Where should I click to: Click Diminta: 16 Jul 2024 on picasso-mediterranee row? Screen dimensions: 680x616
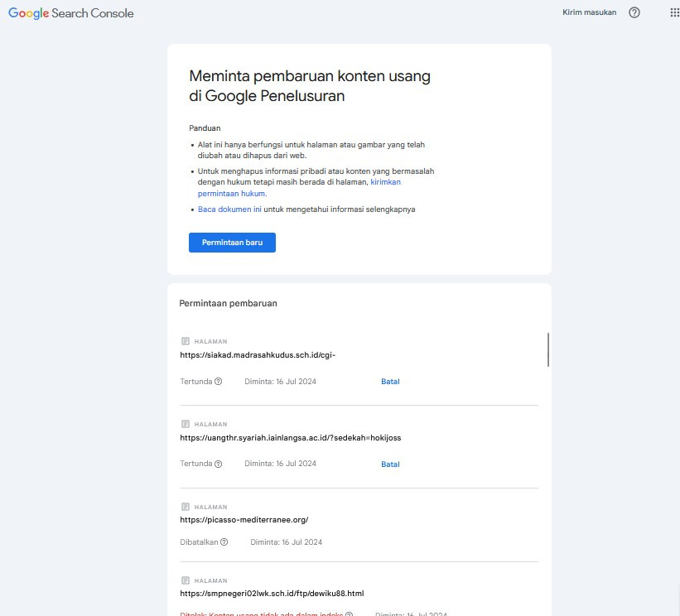(x=287, y=541)
